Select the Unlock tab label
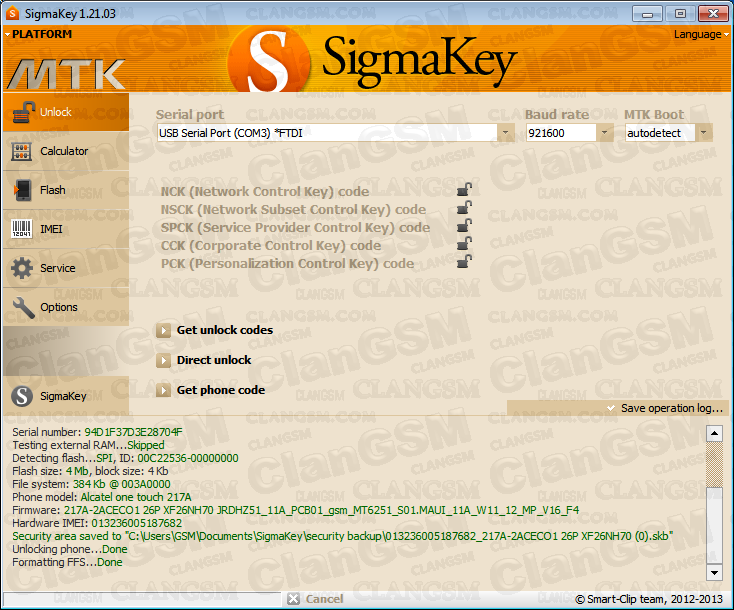Viewport: 734px width, 610px height. click(x=56, y=112)
